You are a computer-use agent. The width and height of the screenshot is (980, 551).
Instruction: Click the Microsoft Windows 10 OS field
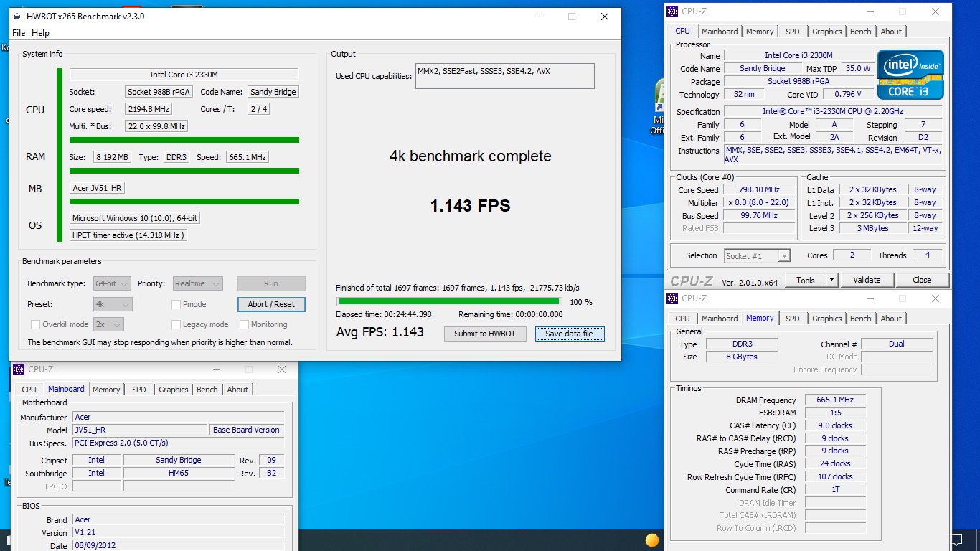(135, 218)
